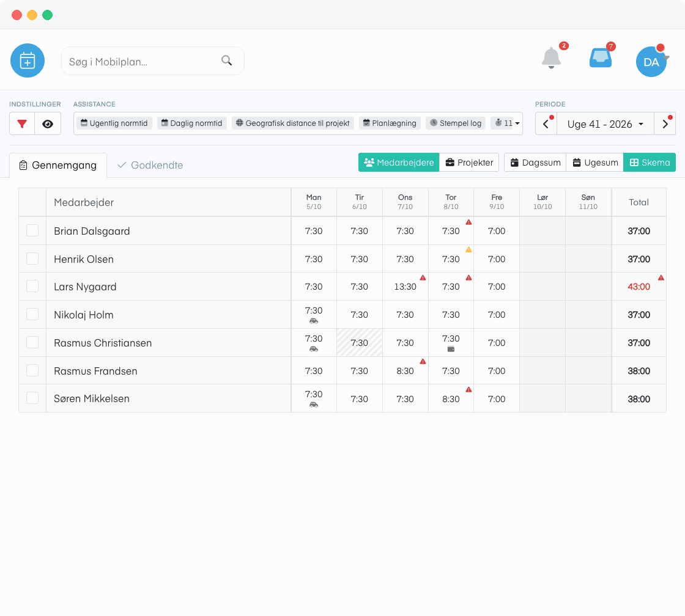The image size is (685, 616).
Task: Click car icon in Rasmus Christiansen's Monday cell
Action: point(314,349)
